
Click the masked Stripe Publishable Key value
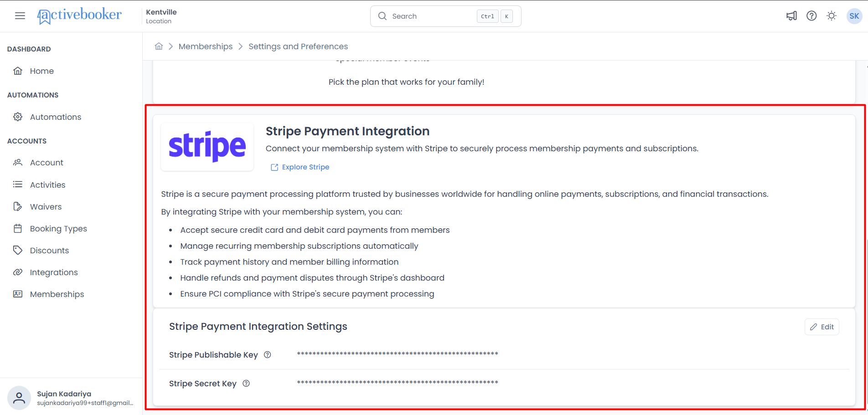point(398,354)
